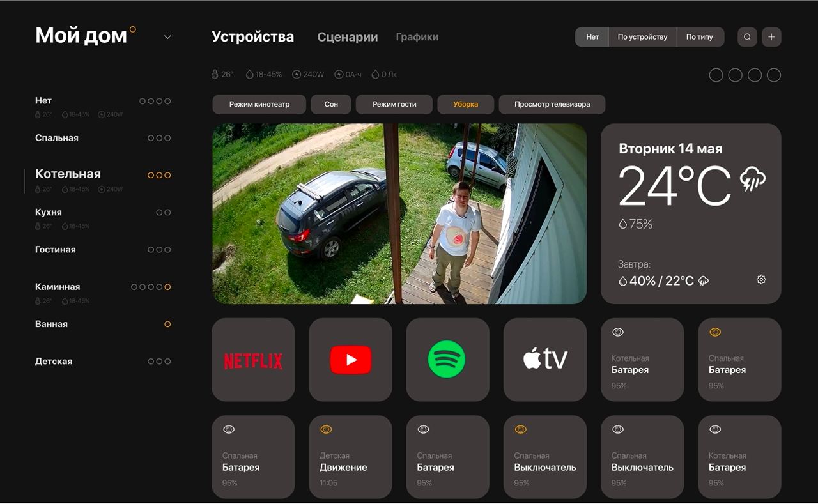
Task: Click the plus add device button
Action: click(771, 37)
